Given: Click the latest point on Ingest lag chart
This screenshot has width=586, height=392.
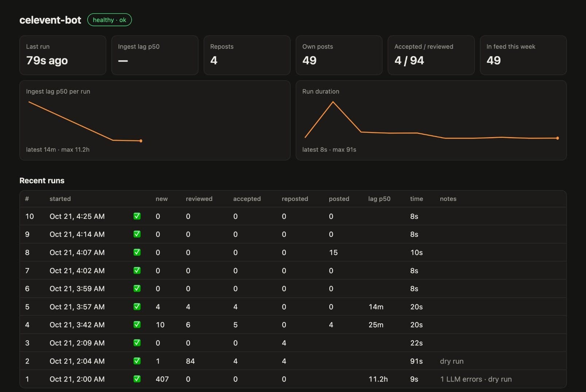Looking at the screenshot, I should pyautogui.click(x=141, y=141).
